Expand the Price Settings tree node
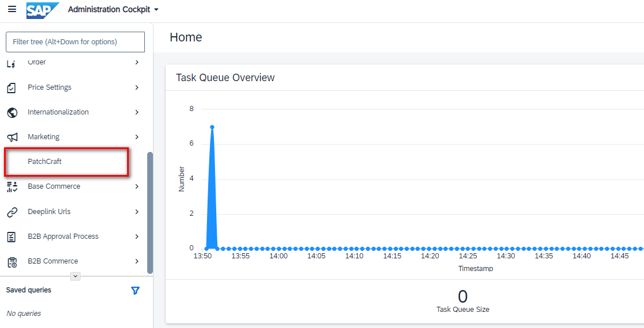Image resolution: width=644 pixels, height=328 pixels. pyautogui.click(x=137, y=87)
